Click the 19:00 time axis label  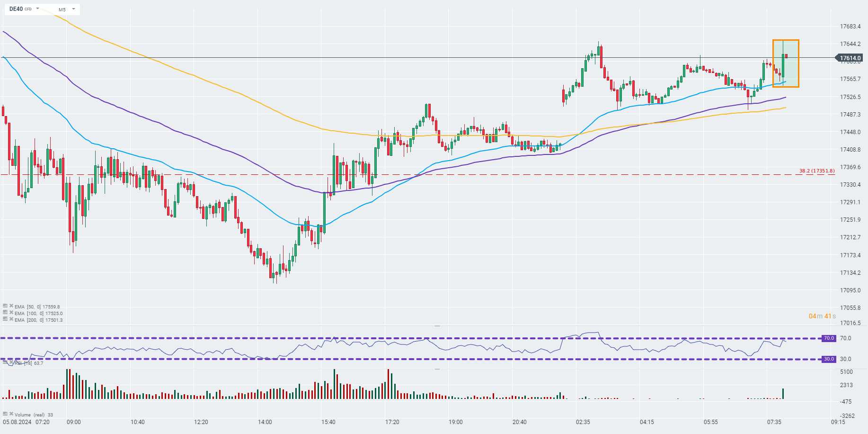coord(456,422)
